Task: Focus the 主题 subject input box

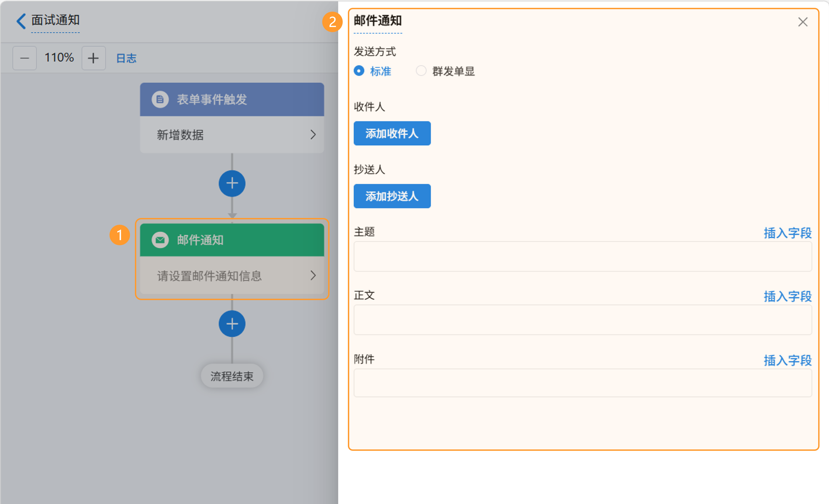Action: click(x=582, y=256)
